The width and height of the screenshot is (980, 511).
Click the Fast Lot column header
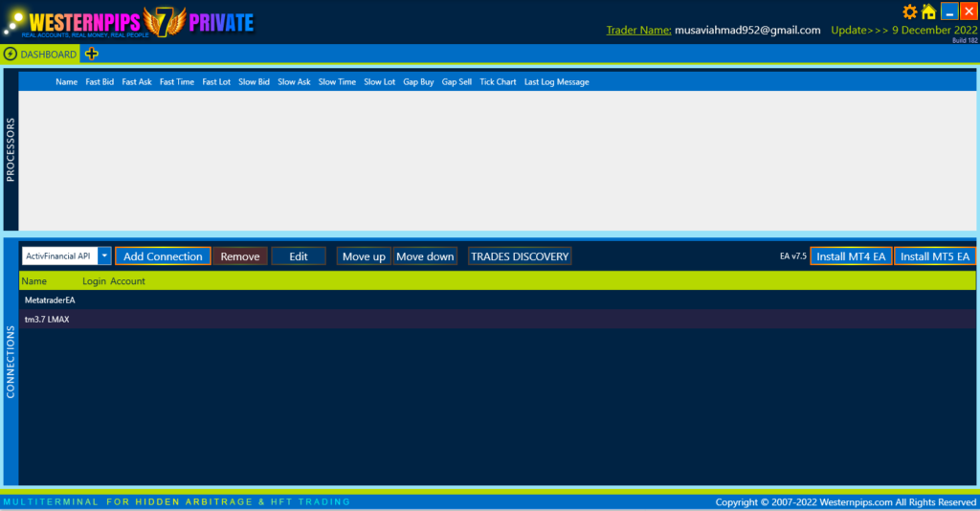[x=216, y=82]
